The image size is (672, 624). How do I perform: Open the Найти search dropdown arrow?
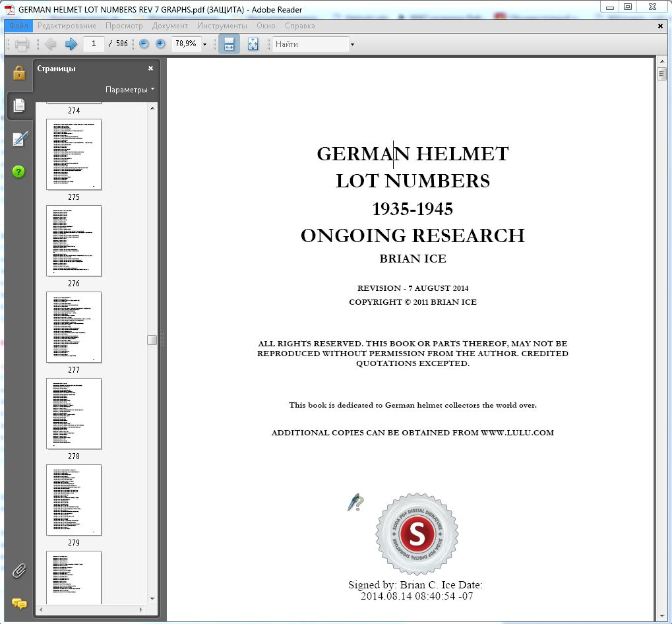(352, 44)
